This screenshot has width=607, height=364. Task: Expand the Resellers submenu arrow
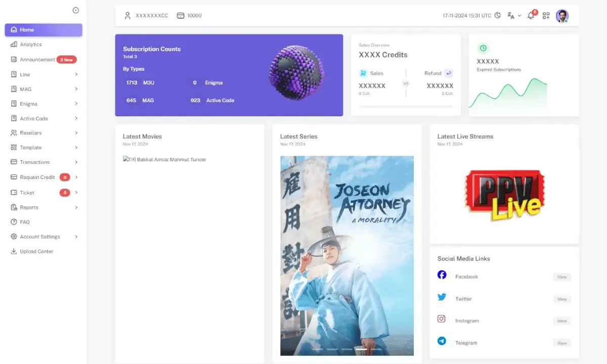pos(76,133)
